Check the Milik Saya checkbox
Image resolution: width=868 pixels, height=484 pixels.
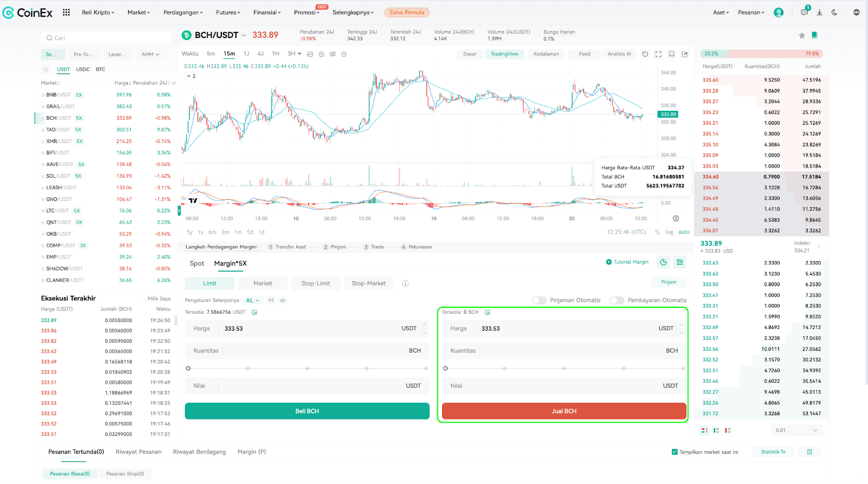click(x=143, y=299)
